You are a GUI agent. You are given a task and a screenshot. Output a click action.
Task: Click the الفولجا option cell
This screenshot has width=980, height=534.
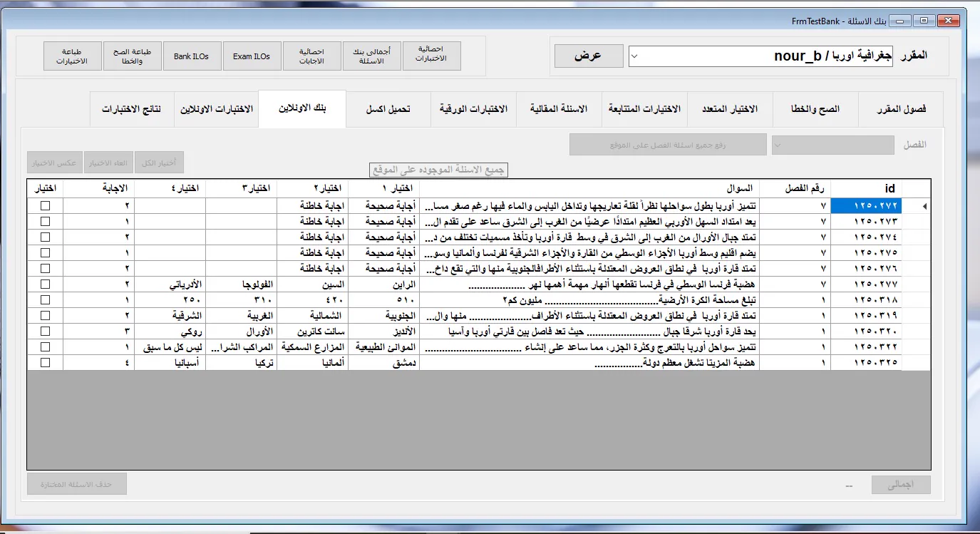pyautogui.click(x=242, y=284)
